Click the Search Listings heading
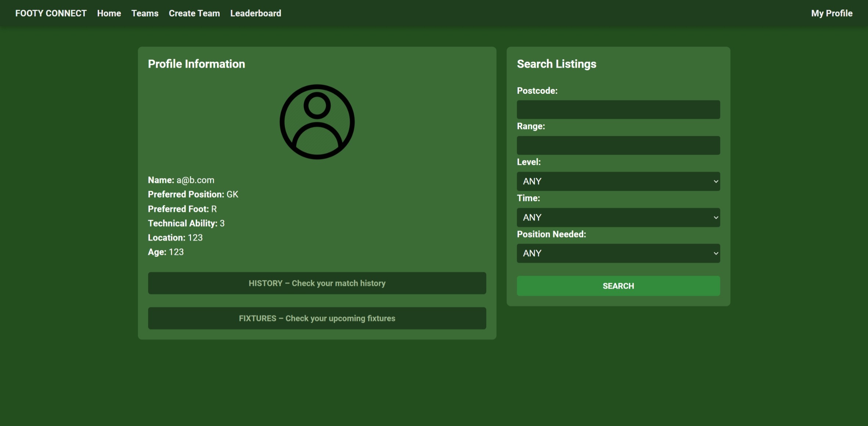 [x=557, y=64]
